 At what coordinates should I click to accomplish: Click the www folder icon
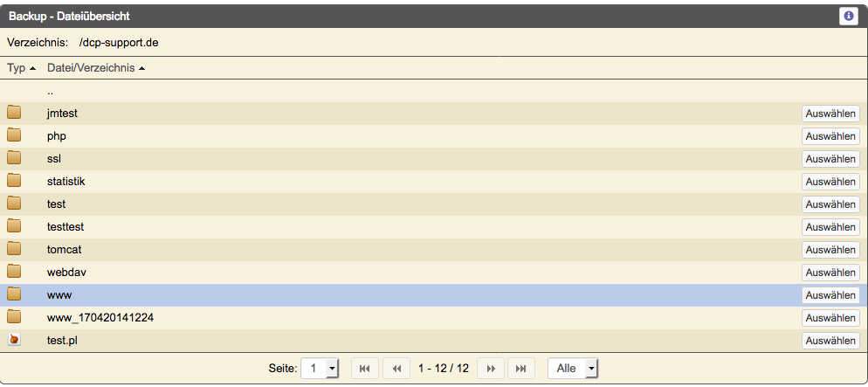click(14, 294)
